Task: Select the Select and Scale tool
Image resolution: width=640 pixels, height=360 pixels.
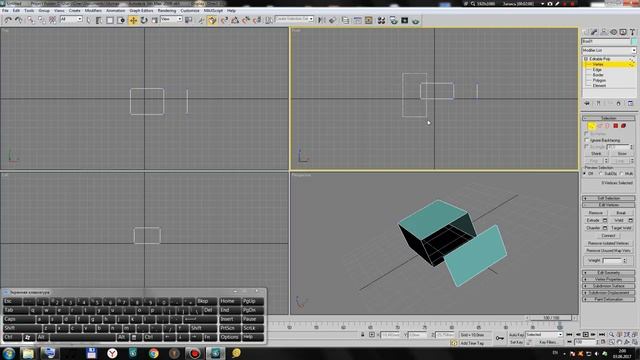Action: (x=155, y=20)
